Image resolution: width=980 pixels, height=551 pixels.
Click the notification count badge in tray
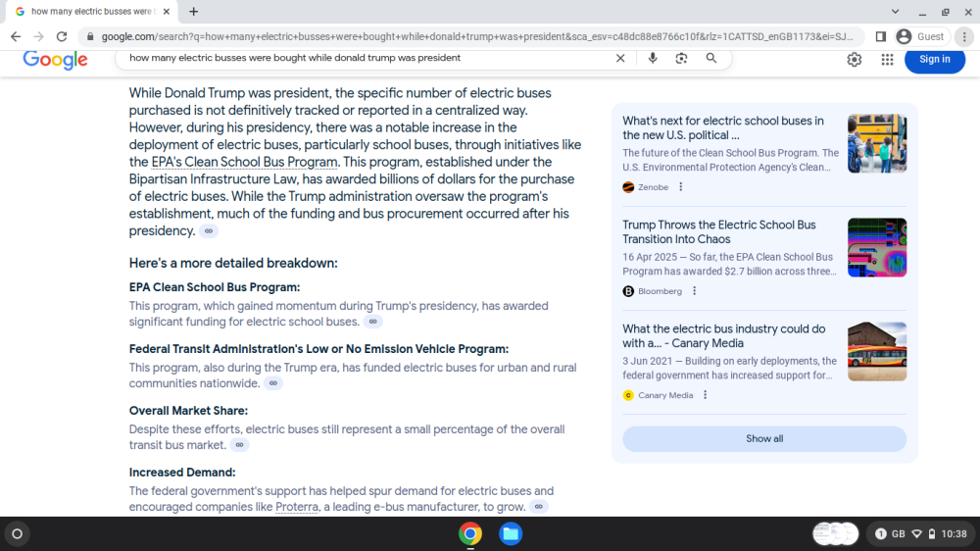click(x=881, y=534)
